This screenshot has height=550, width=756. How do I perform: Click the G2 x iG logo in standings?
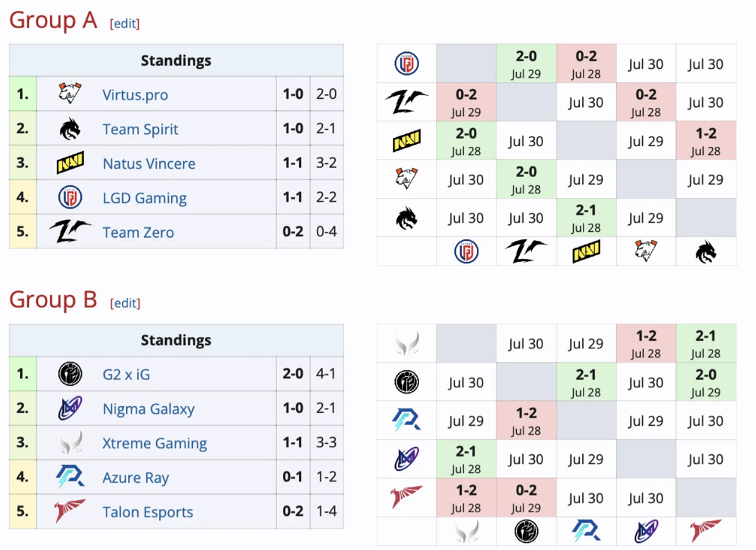click(x=70, y=374)
